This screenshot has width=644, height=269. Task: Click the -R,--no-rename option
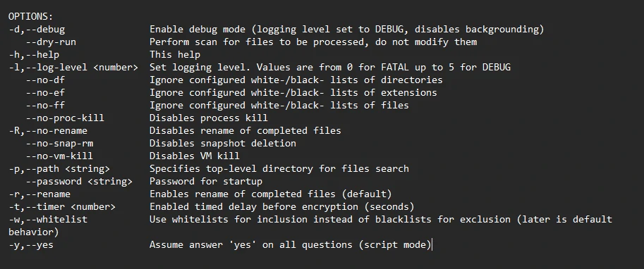pyautogui.click(x=48, y=131)
